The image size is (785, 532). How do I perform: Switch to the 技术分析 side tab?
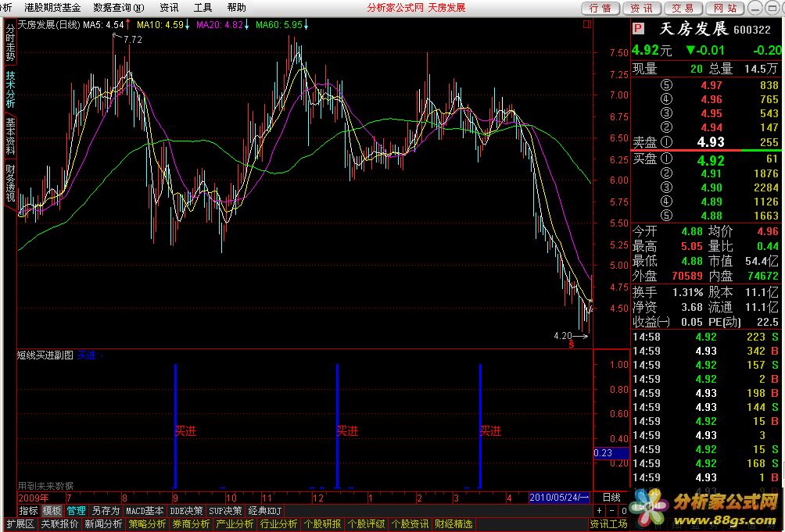pos(10,89)
